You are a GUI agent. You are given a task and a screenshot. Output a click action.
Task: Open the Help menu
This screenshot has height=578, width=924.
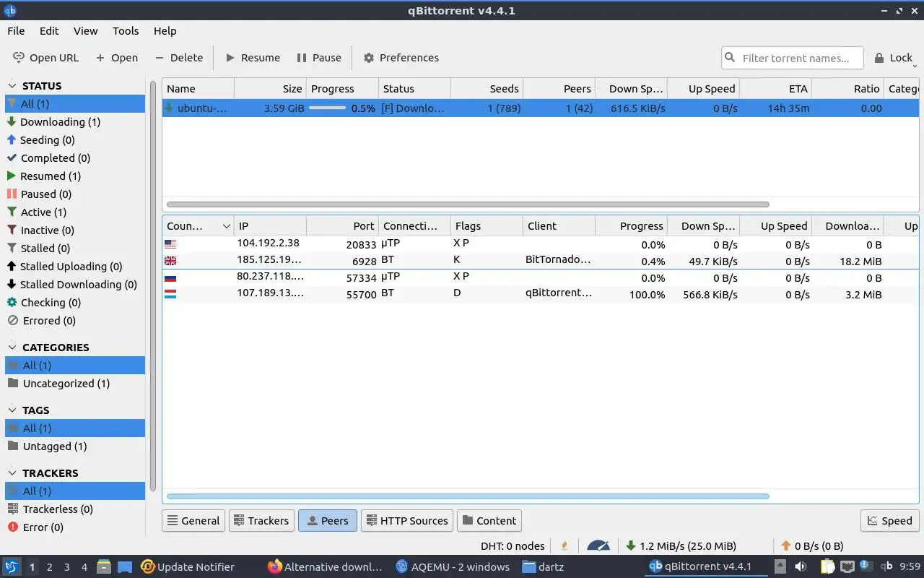(x=165, y=31)
